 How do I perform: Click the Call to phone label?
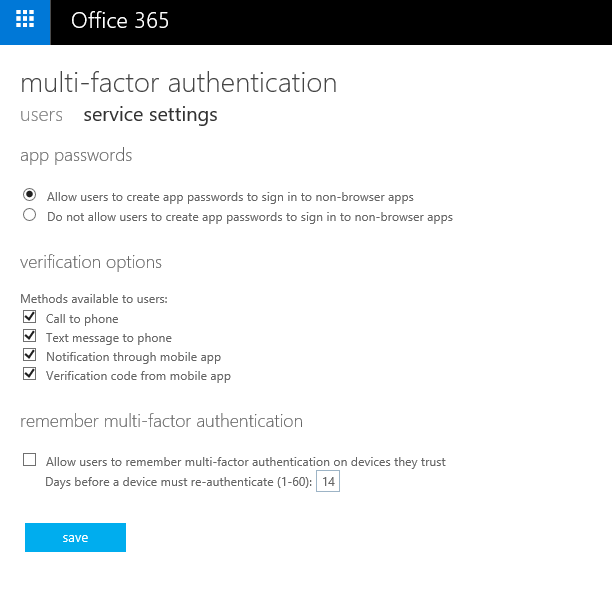click(x=82, y=319)
